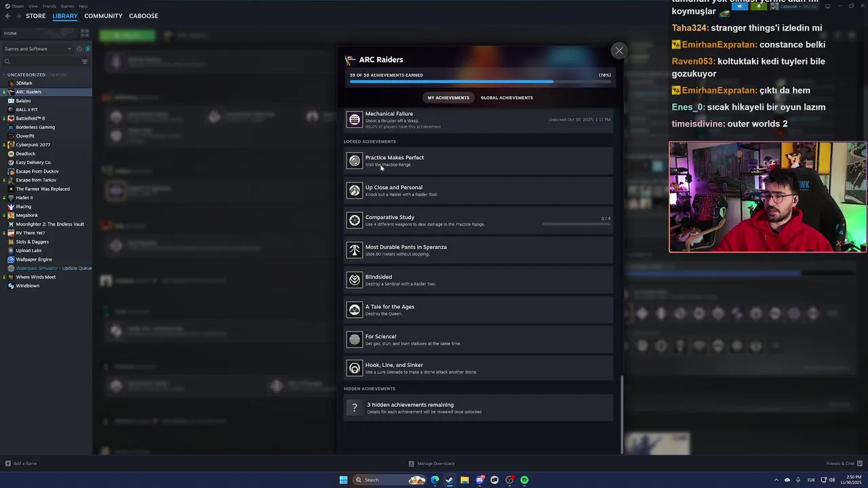Select Waterpark Simulator in the library list
The height and width of the screenshot is (488, 868).
point(50,268)
